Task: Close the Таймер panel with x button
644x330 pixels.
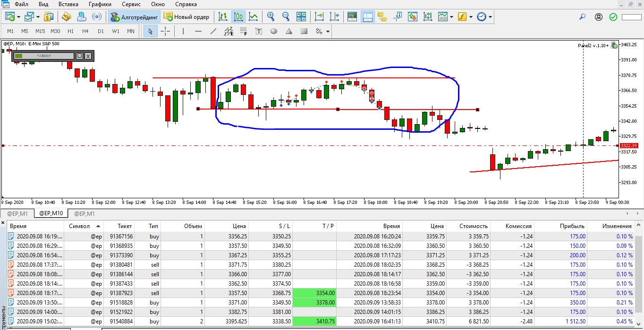Action: pos(88,56)
